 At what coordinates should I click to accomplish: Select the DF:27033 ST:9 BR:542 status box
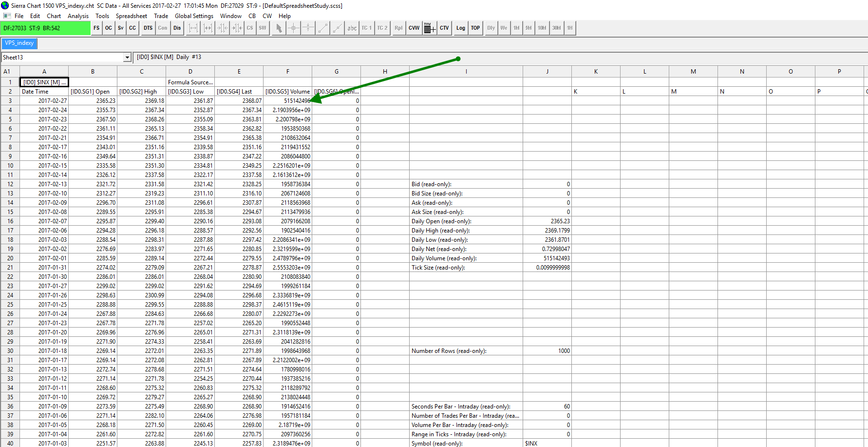[x=46, y=28]
